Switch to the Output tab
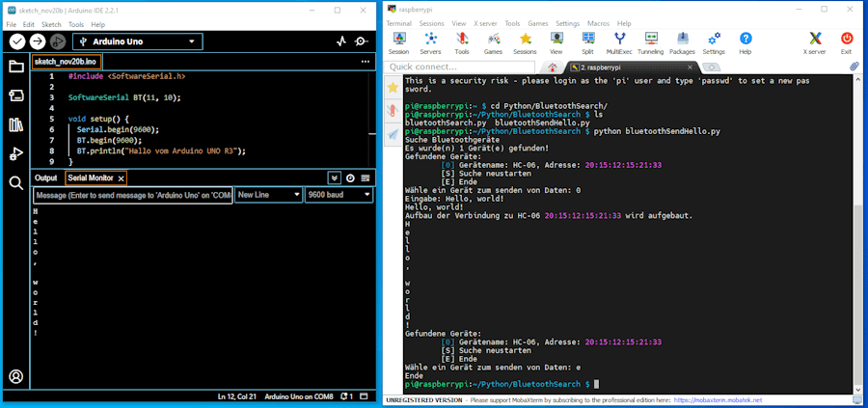The image size is (868, 408). (46, 178)
